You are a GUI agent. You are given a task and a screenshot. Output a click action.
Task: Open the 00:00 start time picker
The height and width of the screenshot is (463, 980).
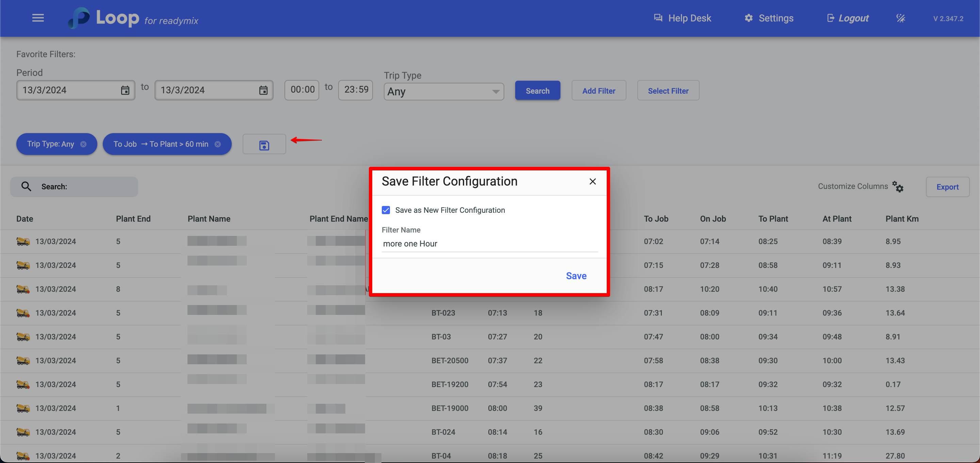pyautogui.click(x=302, y=90)
